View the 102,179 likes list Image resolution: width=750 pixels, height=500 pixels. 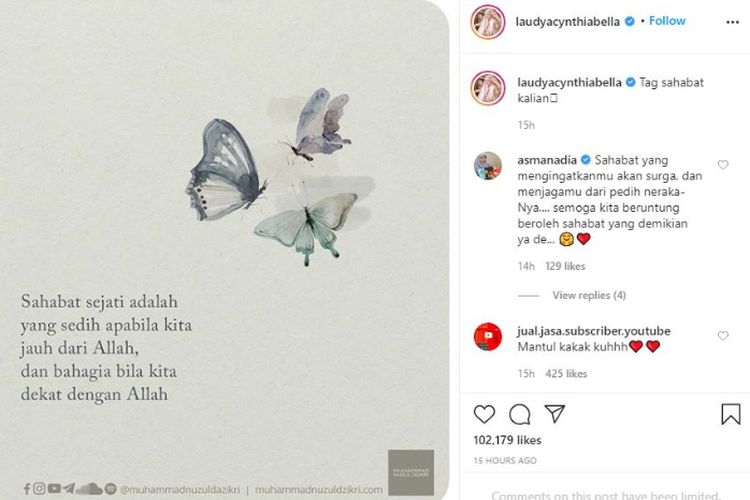(x=507, y=440)
